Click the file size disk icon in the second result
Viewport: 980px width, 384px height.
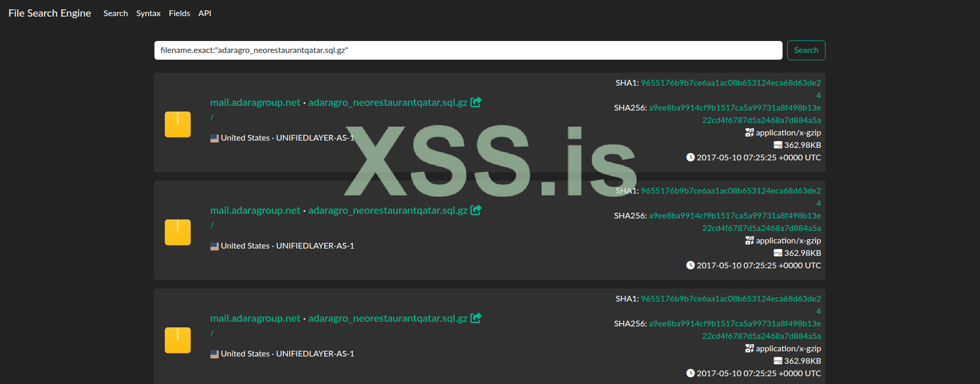(x=778, y=253)
